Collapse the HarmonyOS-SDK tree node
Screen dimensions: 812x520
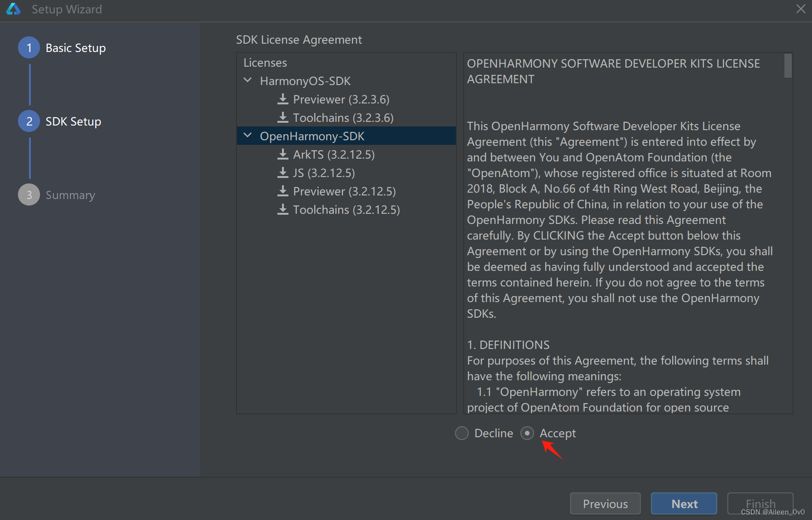click(x=248, y=80)
